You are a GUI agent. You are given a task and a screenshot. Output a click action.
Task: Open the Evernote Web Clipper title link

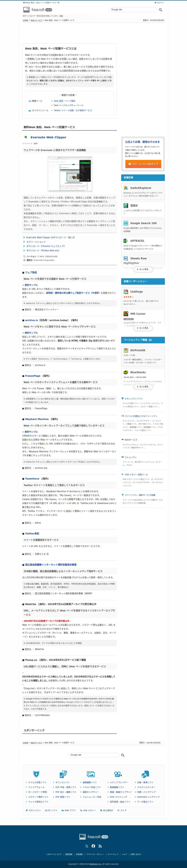pyautogui.click(x=48, y=137)
